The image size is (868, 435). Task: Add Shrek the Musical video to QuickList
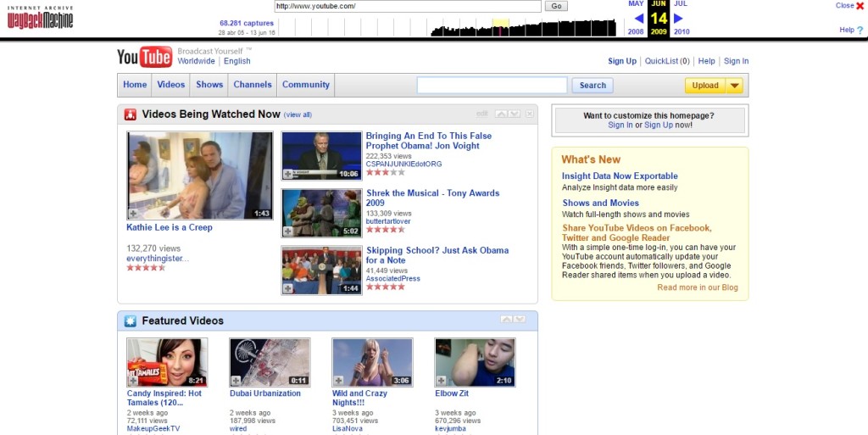(288, 231)
